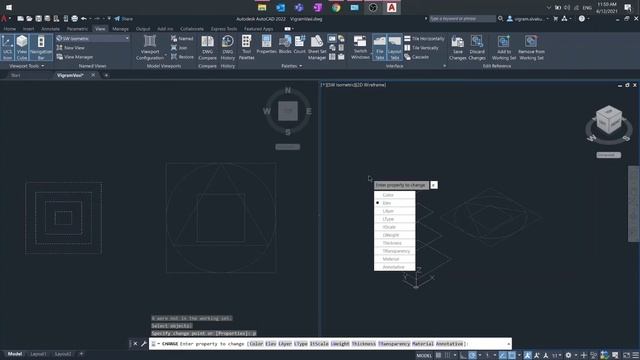
Task: Expand the Interface panel arrow
Action: click(x=444, y=66)
